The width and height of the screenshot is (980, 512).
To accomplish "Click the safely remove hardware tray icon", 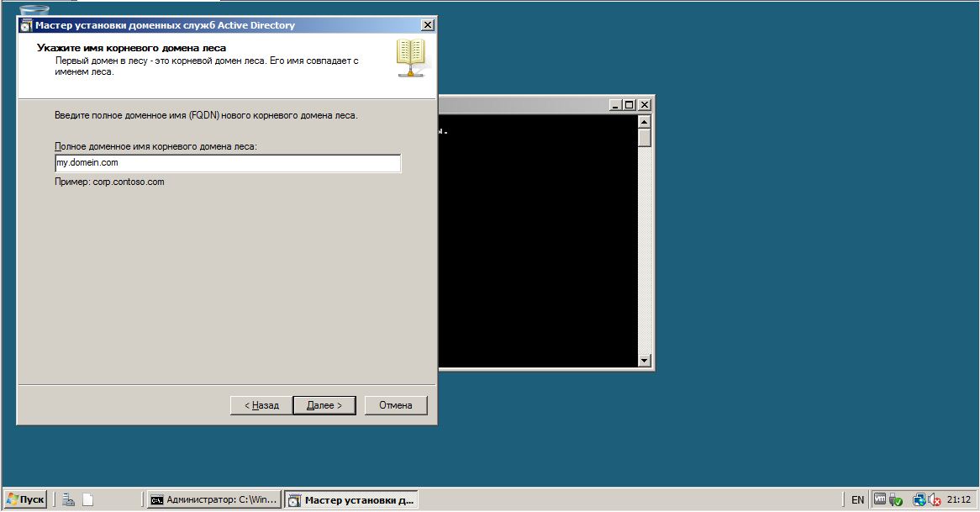I will [896, 499].
